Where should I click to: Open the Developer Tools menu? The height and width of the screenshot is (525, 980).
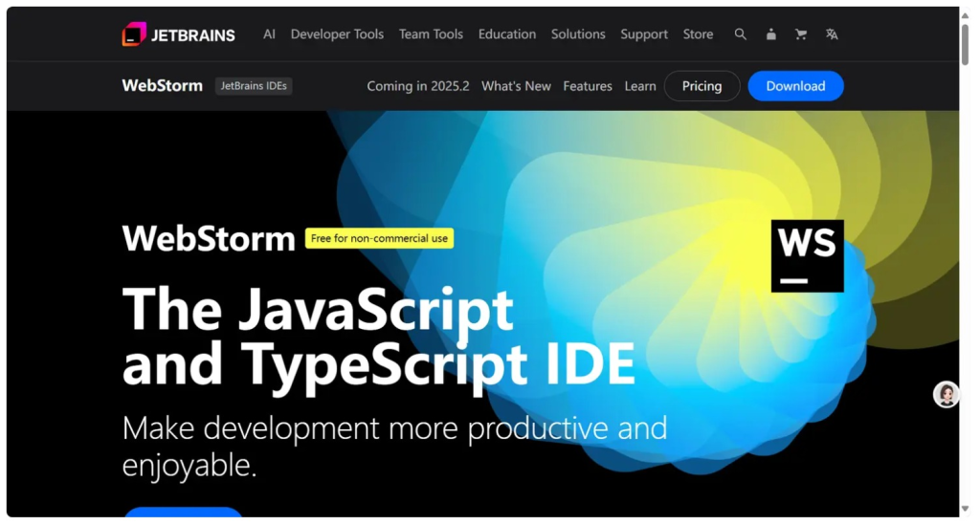point(337,34)
